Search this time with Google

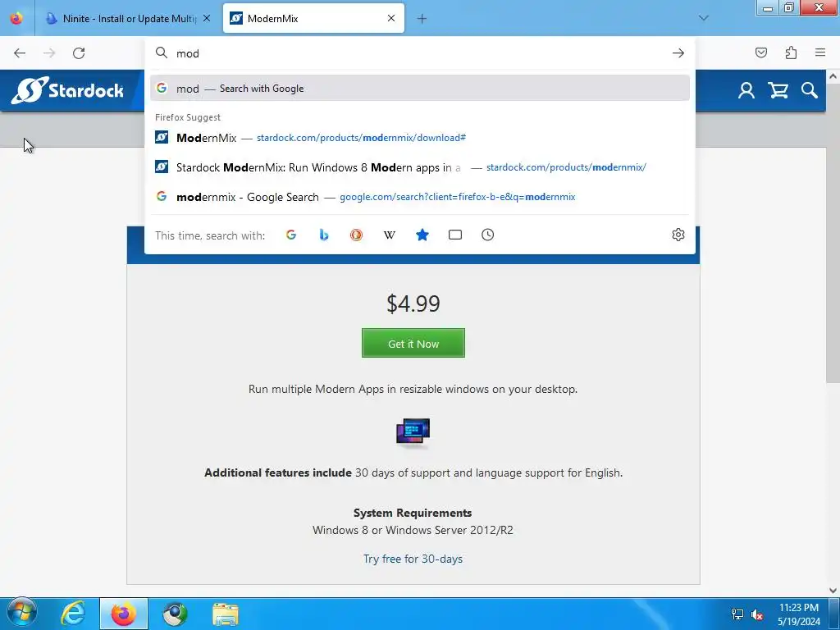(x=291, y=235)
